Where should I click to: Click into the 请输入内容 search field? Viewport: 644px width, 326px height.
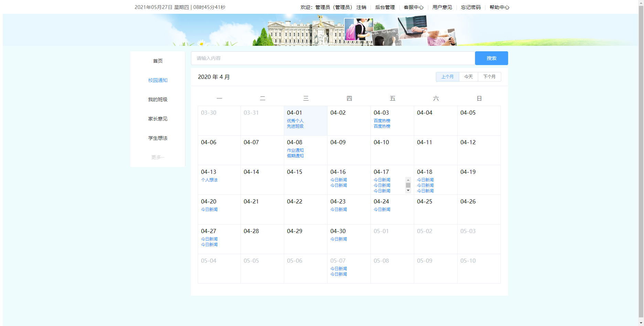(x=333, y=58)
